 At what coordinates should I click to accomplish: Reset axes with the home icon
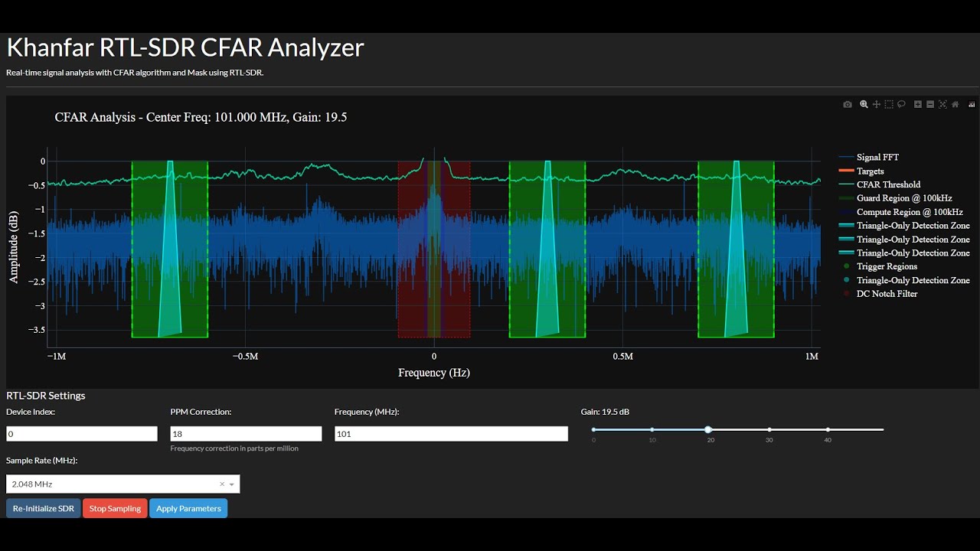[x=955, y=104]
